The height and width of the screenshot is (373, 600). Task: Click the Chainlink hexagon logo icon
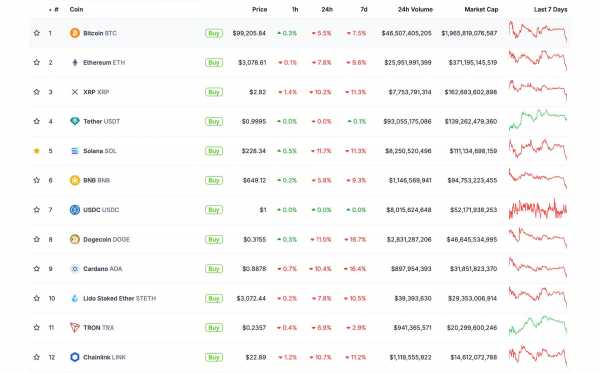coord(75,357)
